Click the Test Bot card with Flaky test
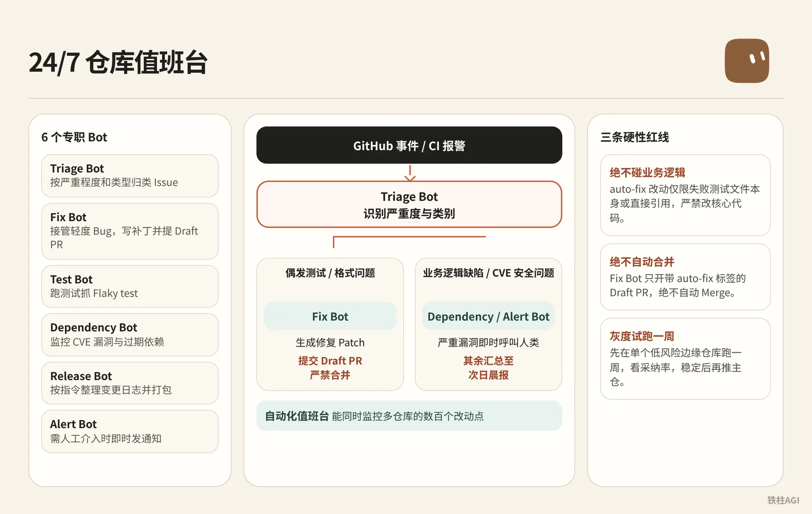Screen dimensions: 812x514 130,286
